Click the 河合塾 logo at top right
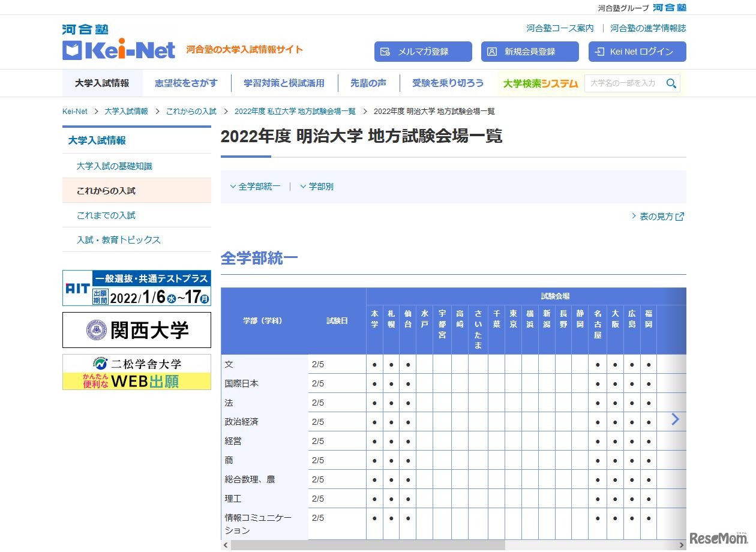The width and height of the screenshot is (756, 552). [x=671, y=7]
